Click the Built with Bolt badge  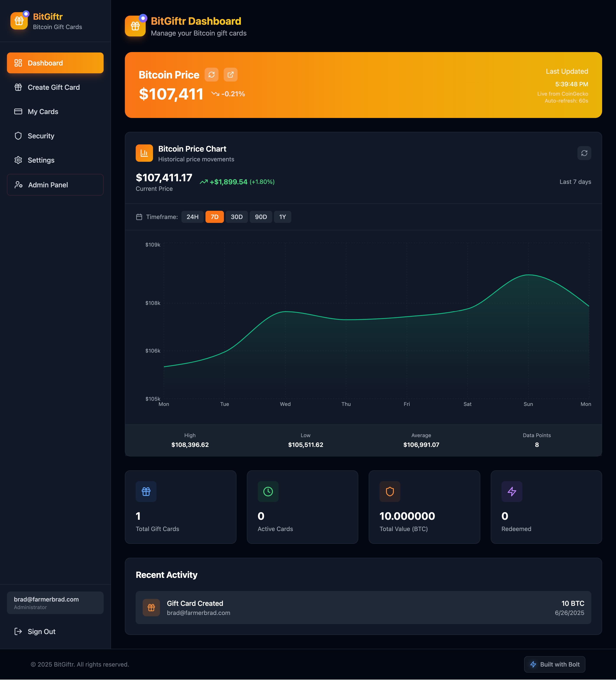[554, 664]
